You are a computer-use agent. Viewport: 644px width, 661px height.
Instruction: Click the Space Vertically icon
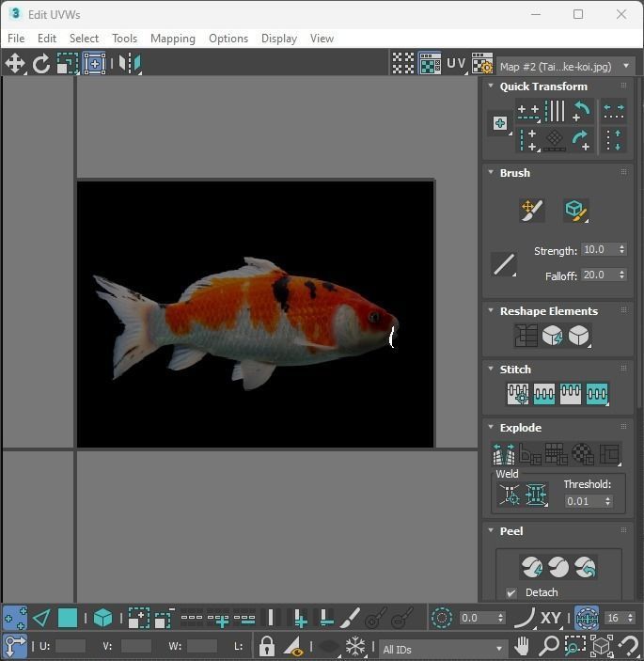tap(614, 140)
